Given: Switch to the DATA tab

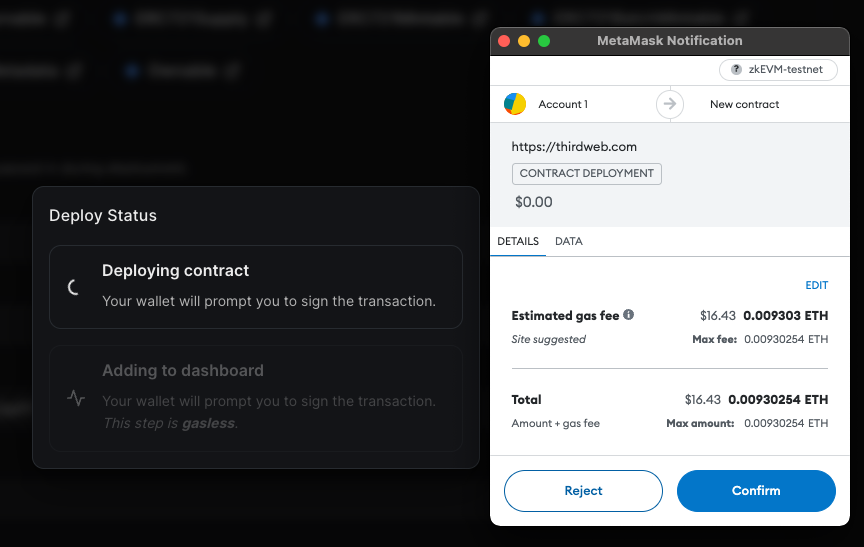Looking at the screenshot, I should tap(569, 241).
